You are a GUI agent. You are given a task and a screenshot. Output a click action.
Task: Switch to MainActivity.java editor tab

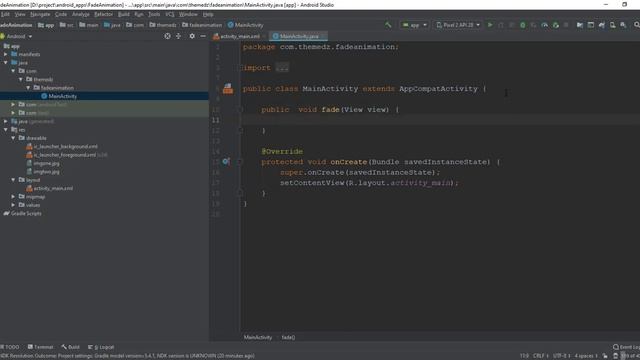coord(298,36)
